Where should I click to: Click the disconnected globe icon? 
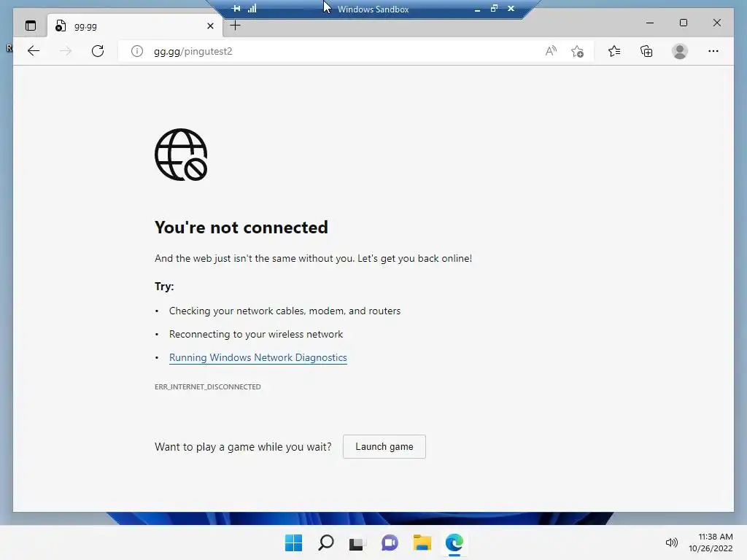181,155
